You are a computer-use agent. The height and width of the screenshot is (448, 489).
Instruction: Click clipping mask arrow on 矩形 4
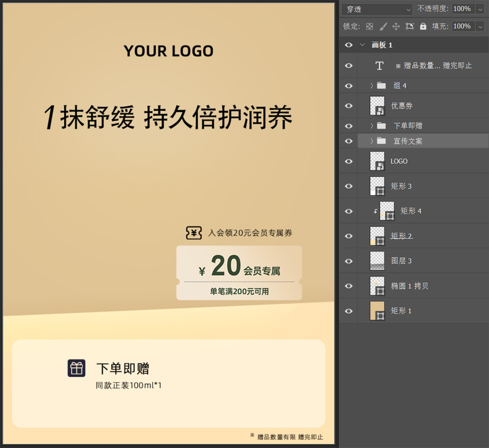pyautogui.click(x=375, y=211)
